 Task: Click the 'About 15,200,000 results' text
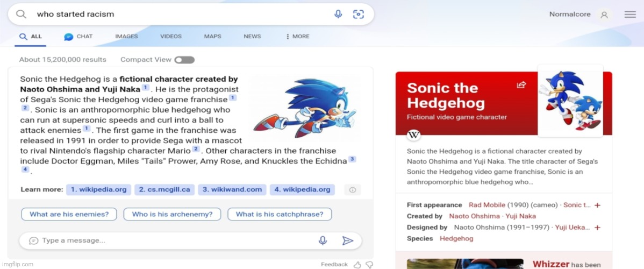[62, 60]
